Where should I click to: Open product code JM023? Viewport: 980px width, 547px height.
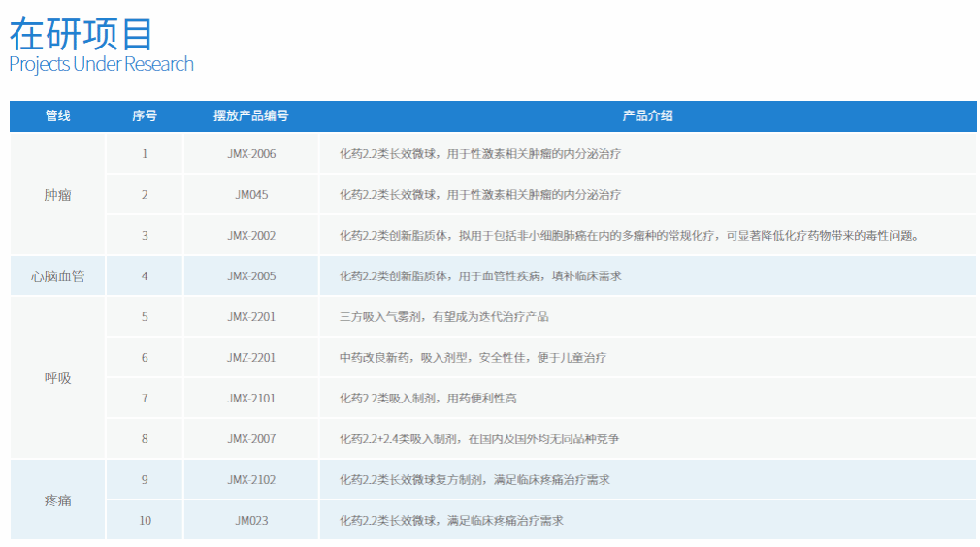coord(251,521)
